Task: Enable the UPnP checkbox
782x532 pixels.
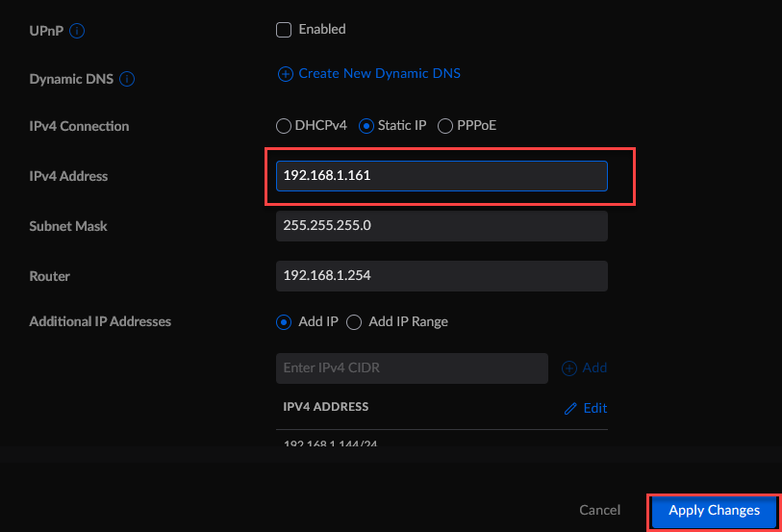Action: [284, 30]
